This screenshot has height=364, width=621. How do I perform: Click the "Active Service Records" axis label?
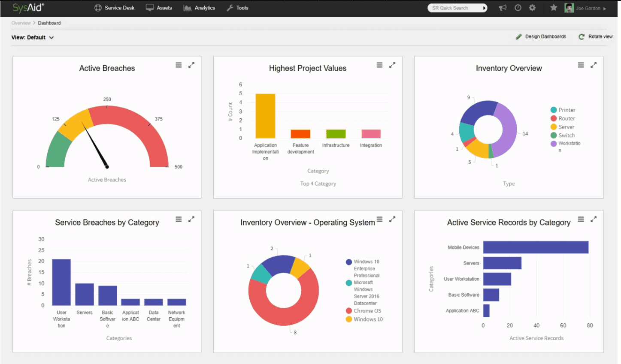[536, 338]
